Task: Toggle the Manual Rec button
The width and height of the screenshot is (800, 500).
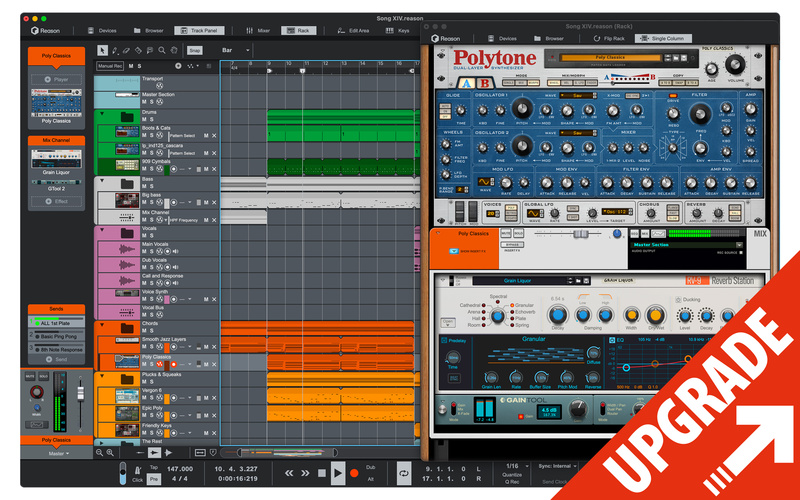Action: tap(110, 66)
